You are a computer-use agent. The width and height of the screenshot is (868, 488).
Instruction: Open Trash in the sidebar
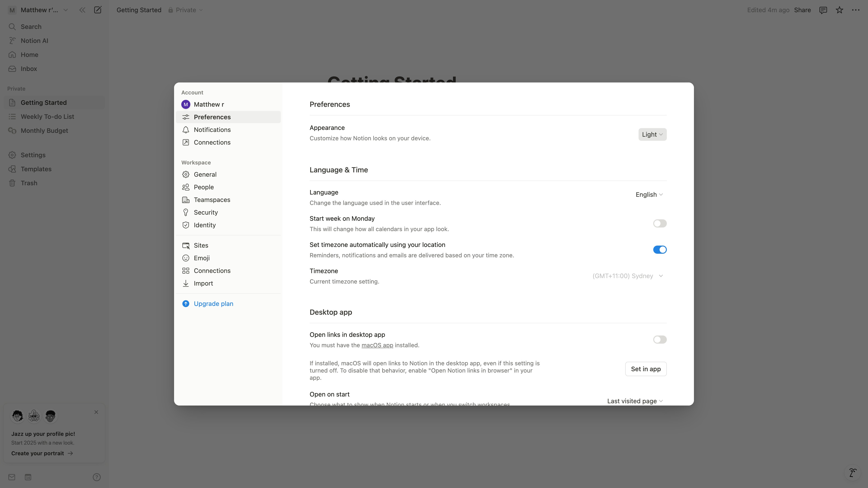(x=54, y=183)
